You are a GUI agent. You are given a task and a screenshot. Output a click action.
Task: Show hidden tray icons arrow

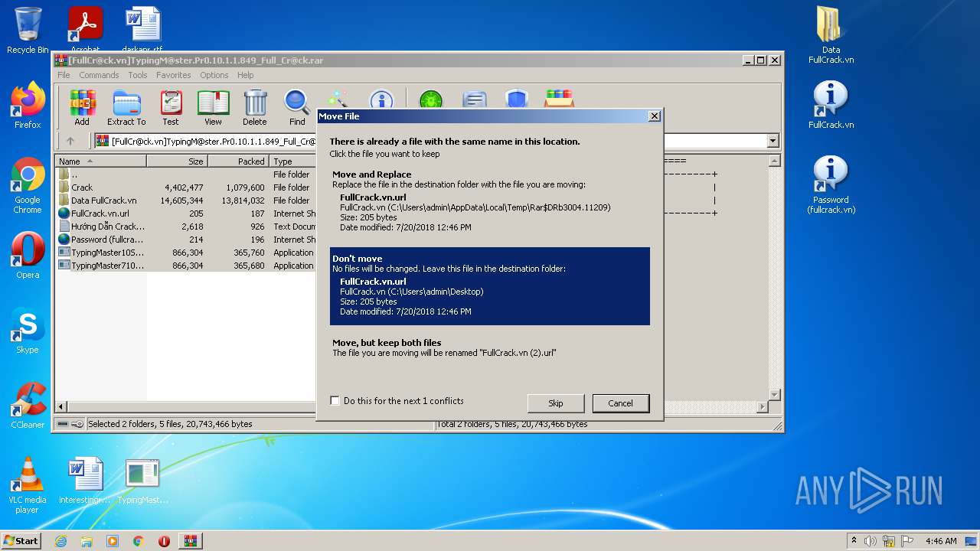tap(854, 541)
